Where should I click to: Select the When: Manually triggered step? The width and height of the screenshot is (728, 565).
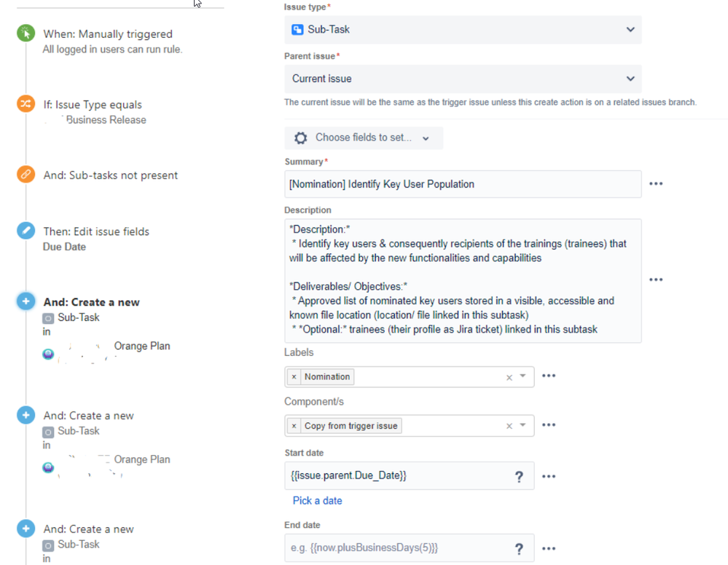click(x=108, y=34)
